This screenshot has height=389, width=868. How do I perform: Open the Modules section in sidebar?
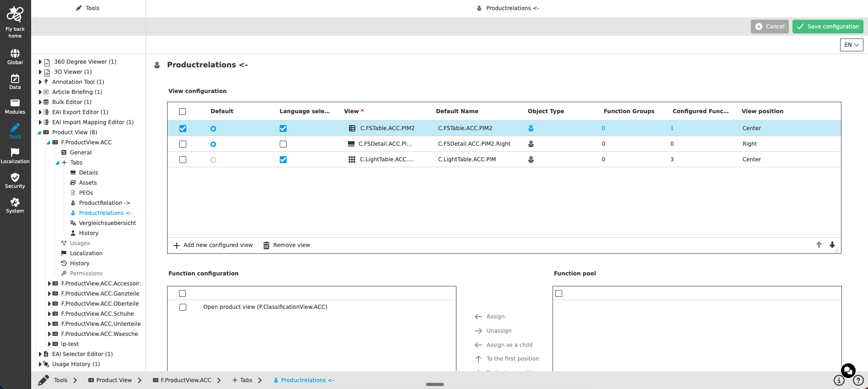15,106
